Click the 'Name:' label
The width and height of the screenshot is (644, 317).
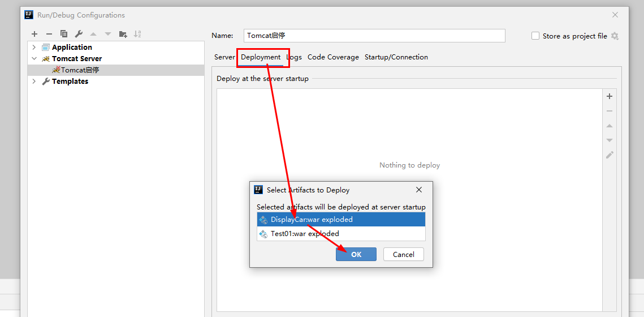click(x=222, y=36)
